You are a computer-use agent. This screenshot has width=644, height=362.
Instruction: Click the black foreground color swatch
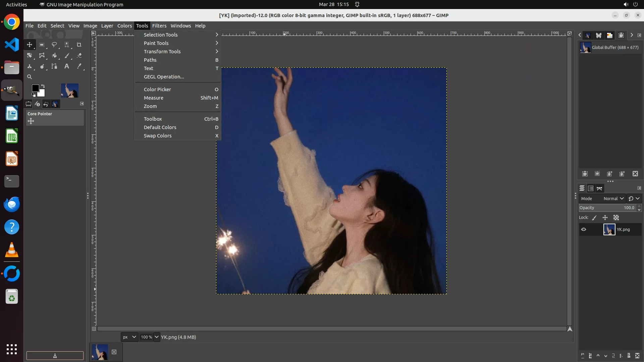pos(35,88)
